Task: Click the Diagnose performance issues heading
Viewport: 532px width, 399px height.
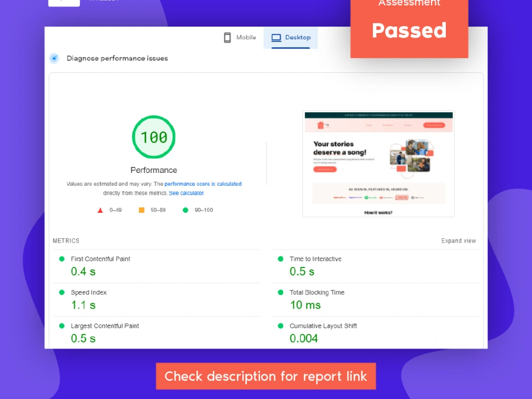Action: [117, 59]
